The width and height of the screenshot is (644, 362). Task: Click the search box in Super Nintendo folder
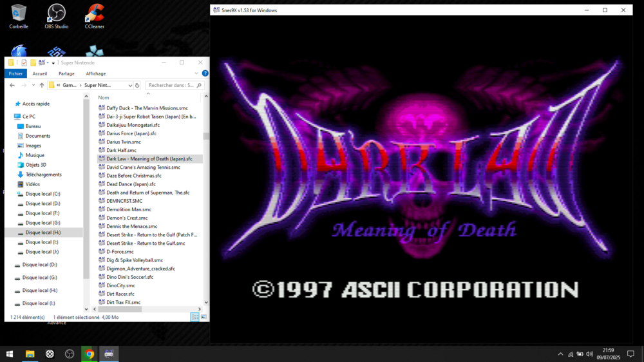click(x=171, y=85)
